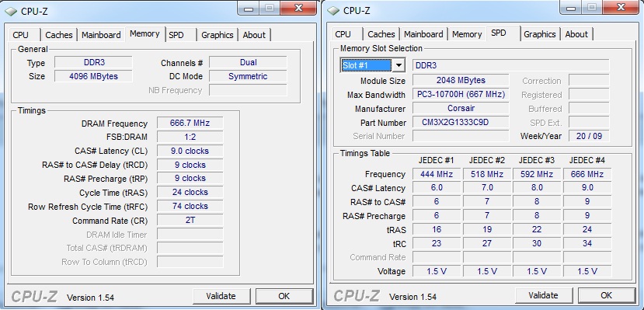Image resolution: width=644 pixels, height=310 pixels.
Task: Switch to the Caches tab in the right window
Action: click(x=381, y=34)
